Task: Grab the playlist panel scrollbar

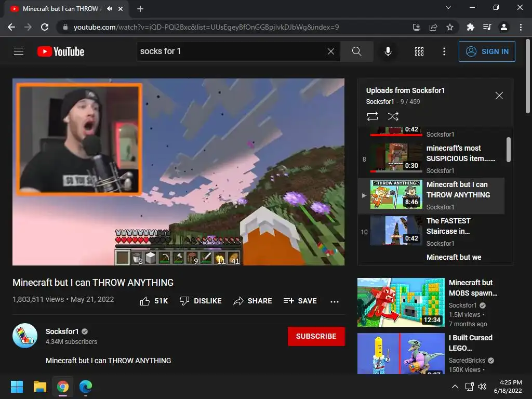Action: pos(508,150)
